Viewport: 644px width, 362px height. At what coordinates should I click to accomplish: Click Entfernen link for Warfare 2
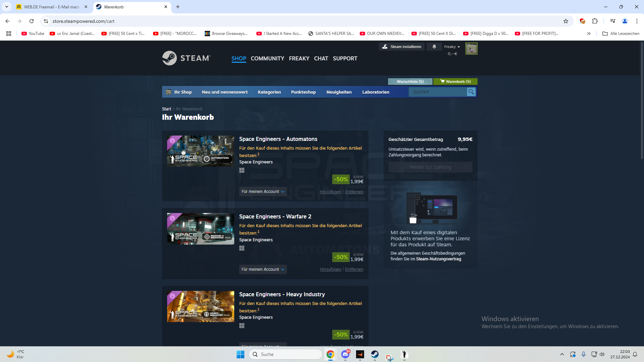[354, 269]
